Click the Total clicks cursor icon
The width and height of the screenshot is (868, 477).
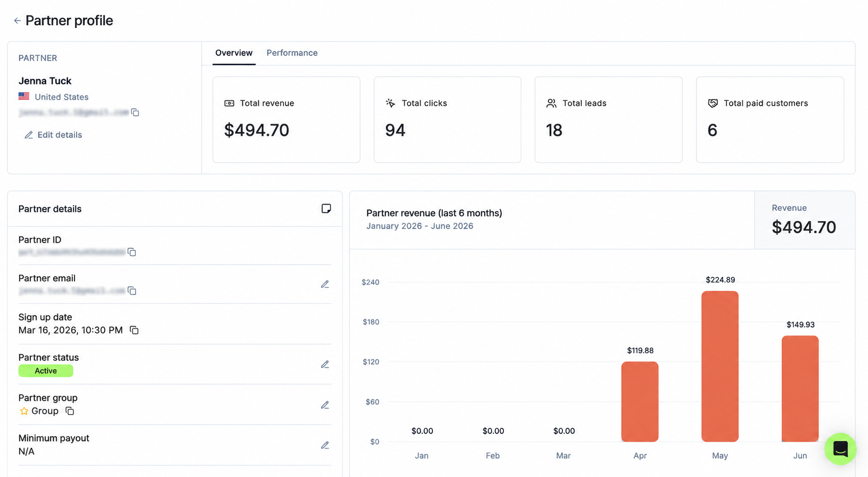pyautogui.click(x=390, y=103)
